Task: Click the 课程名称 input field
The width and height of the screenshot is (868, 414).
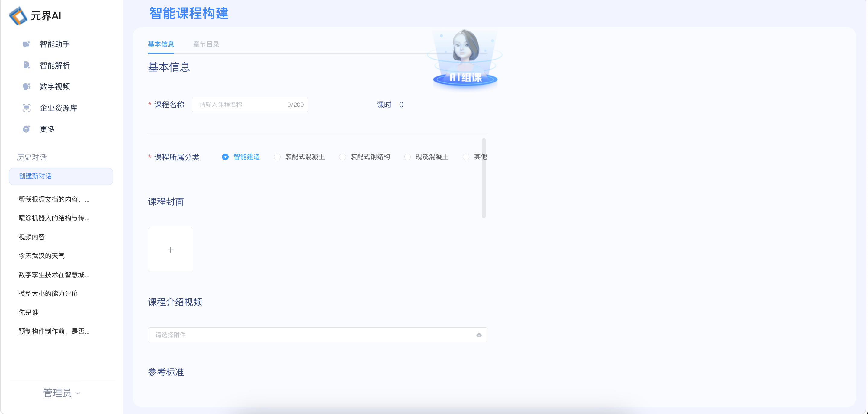Action: point(241,105)
